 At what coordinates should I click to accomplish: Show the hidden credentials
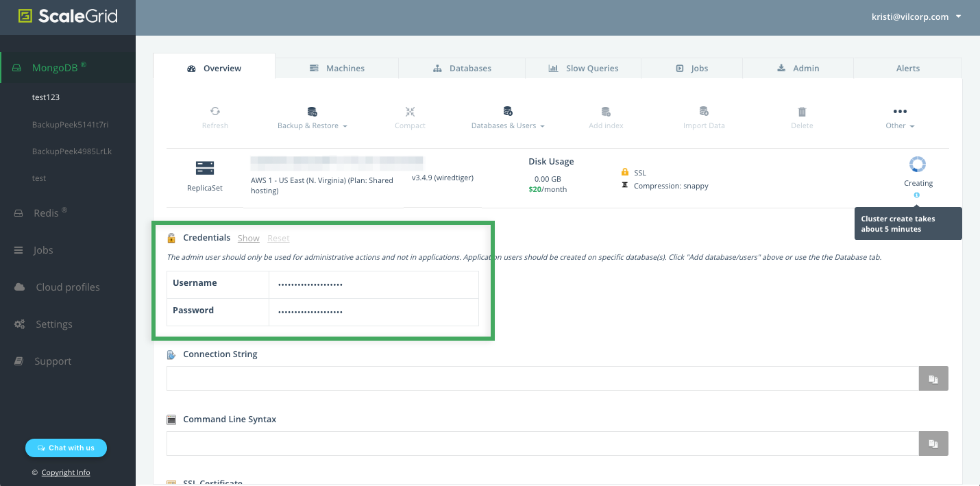(248, 238)
